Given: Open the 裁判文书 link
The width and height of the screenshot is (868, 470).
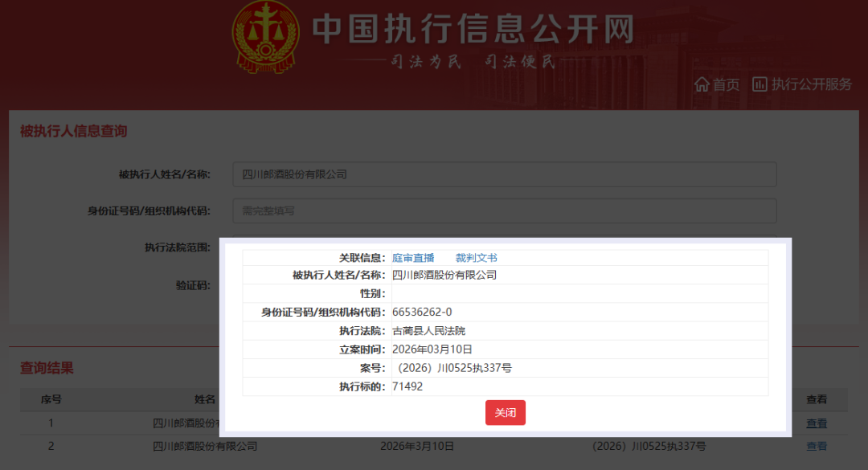Looking at the screenshot, I should point(476,258).
